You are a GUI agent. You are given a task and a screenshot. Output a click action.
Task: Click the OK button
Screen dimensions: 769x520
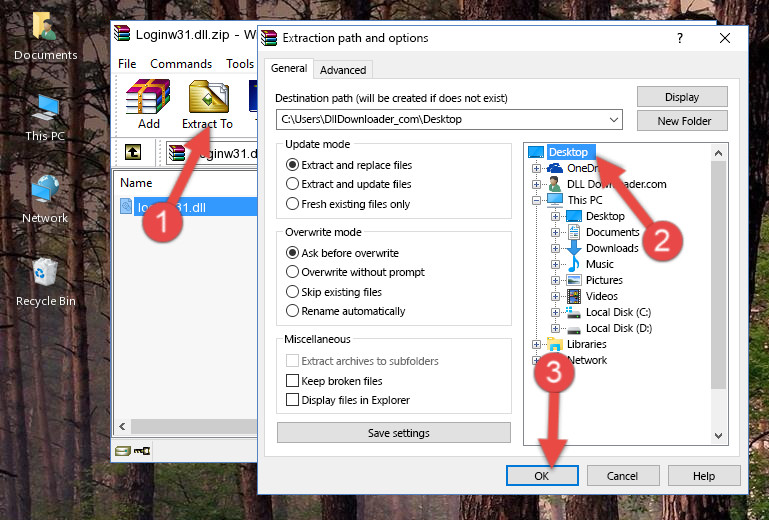[x=541, y=476]
